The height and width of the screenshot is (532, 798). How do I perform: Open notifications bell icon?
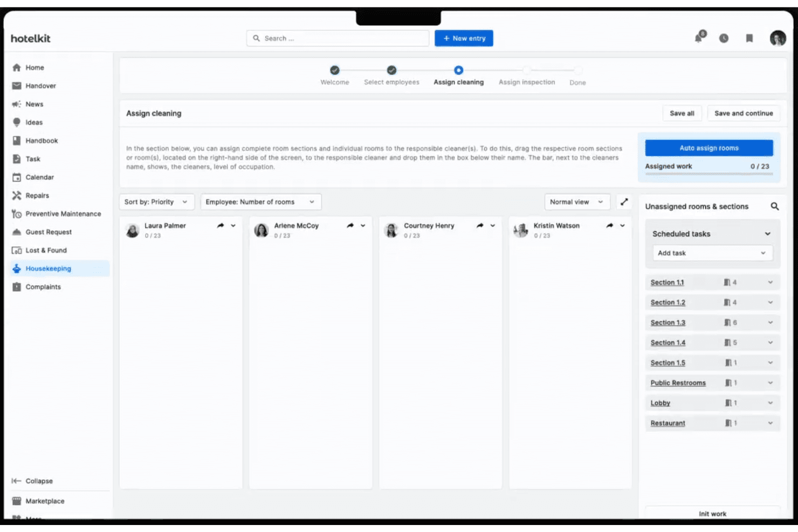(x=699, y=37)
